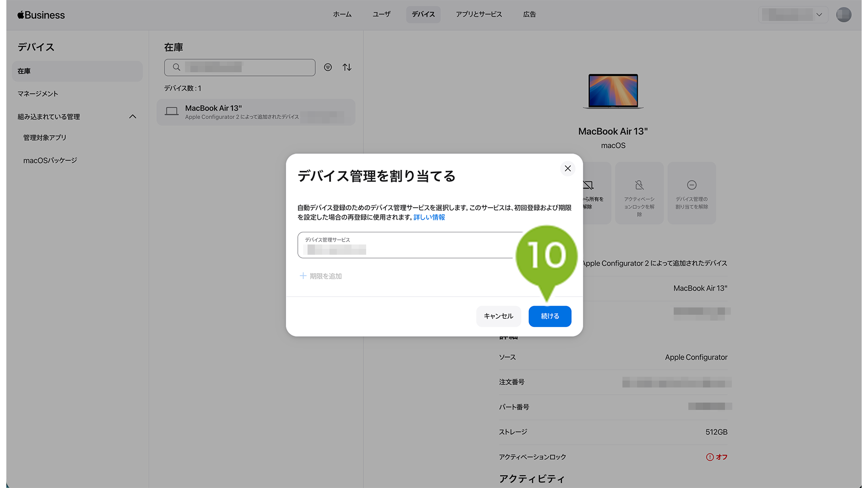Image resolution: width=868 pixels, height=488 pixels.
Task: Click the filter icon beside search
Action: point(328,67)
